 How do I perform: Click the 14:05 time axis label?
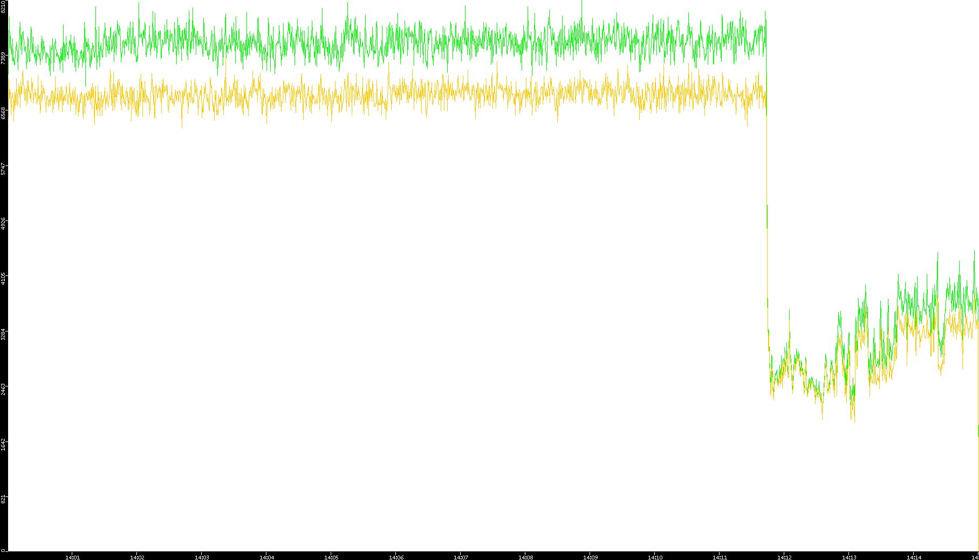(331, 557)
